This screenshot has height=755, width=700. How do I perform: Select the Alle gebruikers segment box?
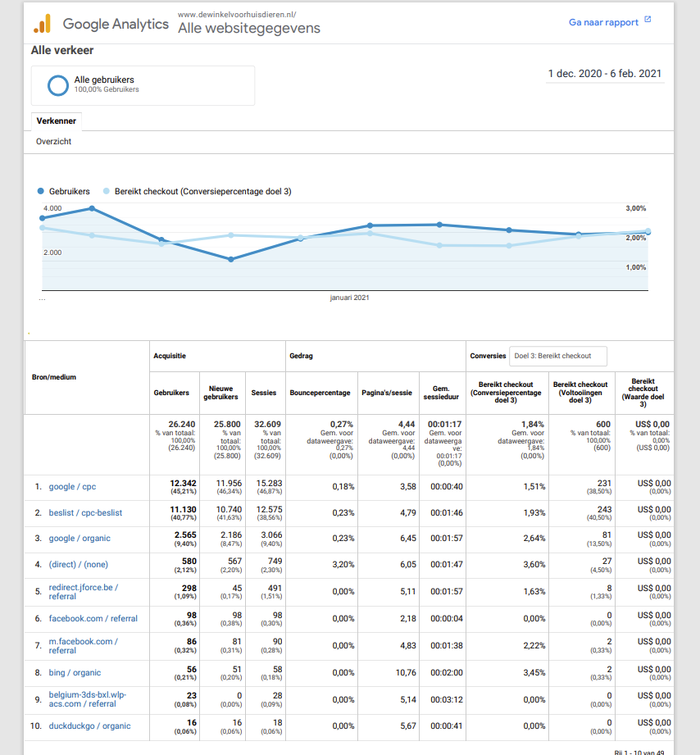click(143, 86)
